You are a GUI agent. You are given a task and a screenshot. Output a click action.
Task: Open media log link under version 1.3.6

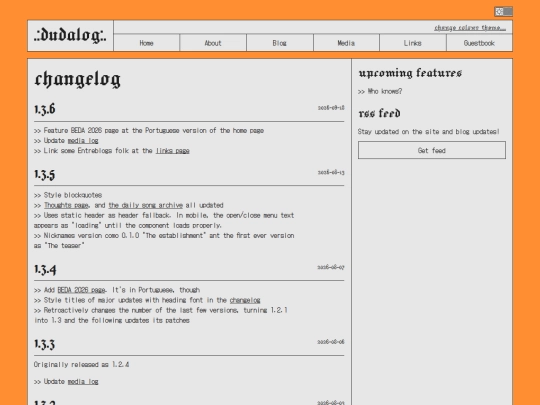[83, 141]
